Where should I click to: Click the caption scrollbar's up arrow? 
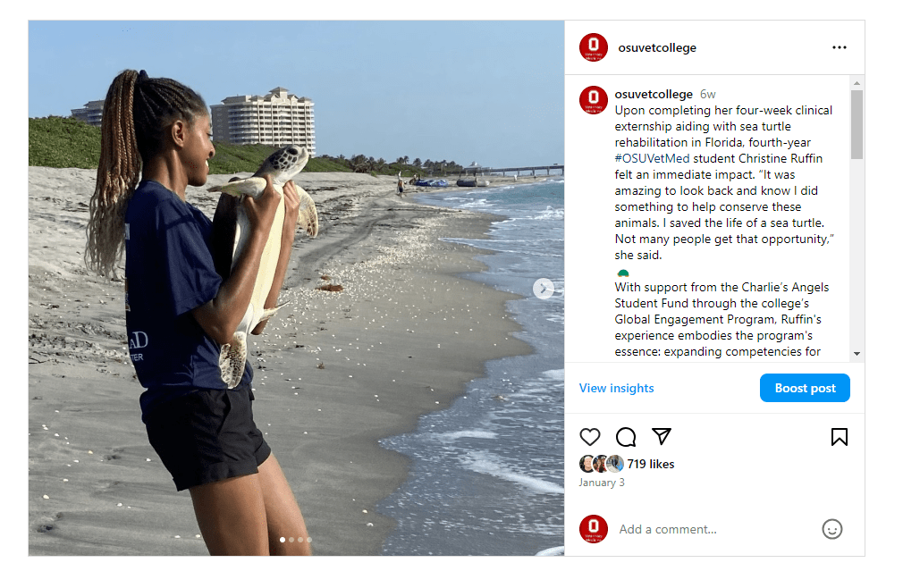[857, 83]
